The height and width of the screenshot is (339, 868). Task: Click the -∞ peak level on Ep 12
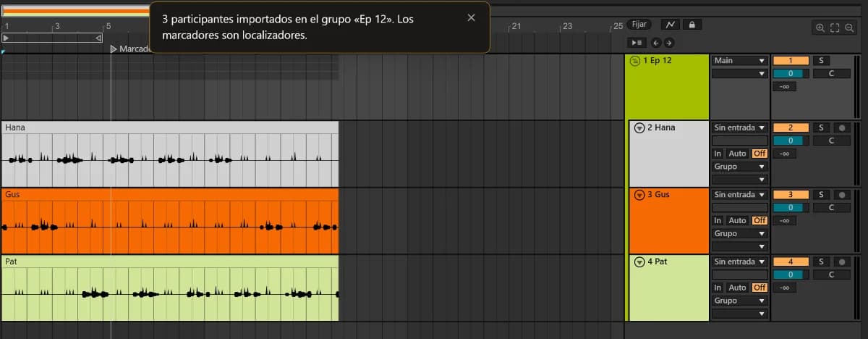(785, 87)
